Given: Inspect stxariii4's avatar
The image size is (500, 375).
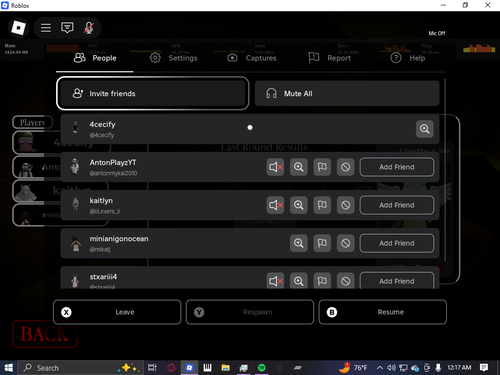Looking at the screenshot, I should [x=299, y=281].
